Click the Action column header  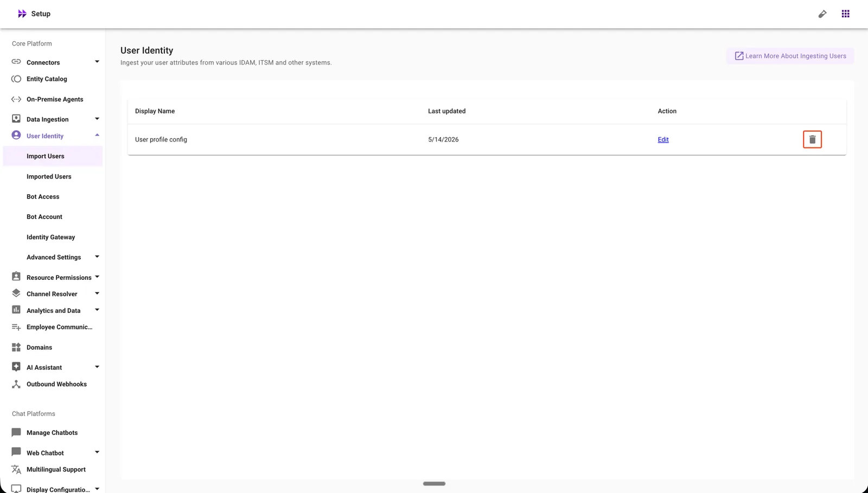coord(667,111)
